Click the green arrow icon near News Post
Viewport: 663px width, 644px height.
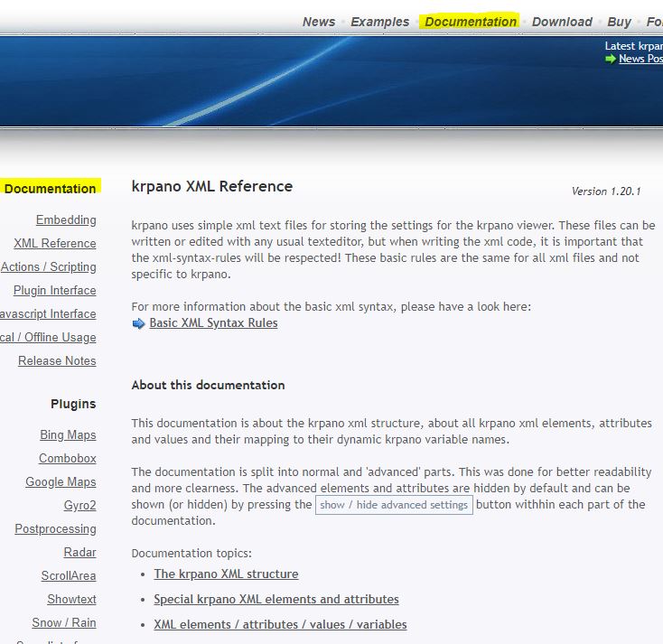611,59
